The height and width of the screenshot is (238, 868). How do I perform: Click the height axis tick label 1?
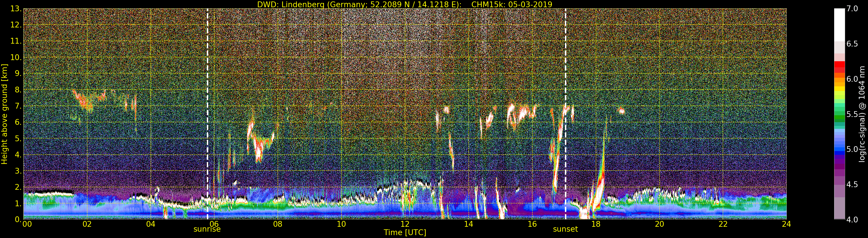pyautogui.click(x=18, y=203)
